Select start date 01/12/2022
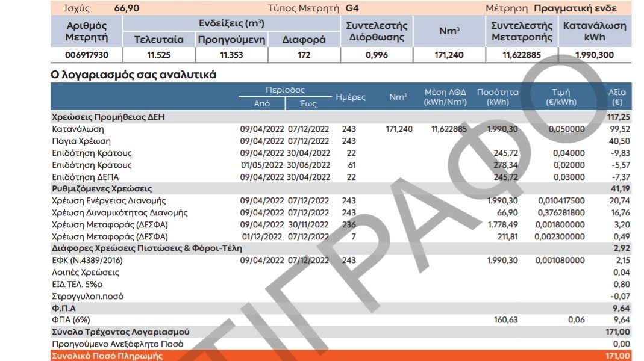Image resolution: width=644 pixels, height=361 pixels. [262, 236]
